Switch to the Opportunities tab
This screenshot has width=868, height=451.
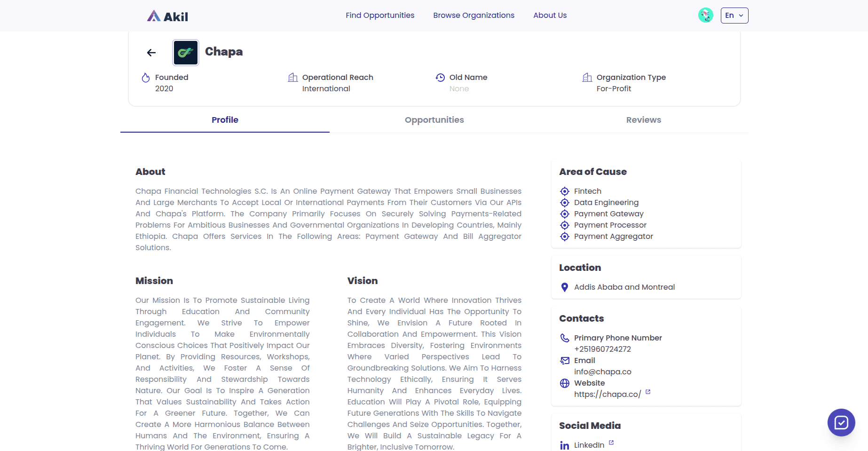[x=434, y=120]
